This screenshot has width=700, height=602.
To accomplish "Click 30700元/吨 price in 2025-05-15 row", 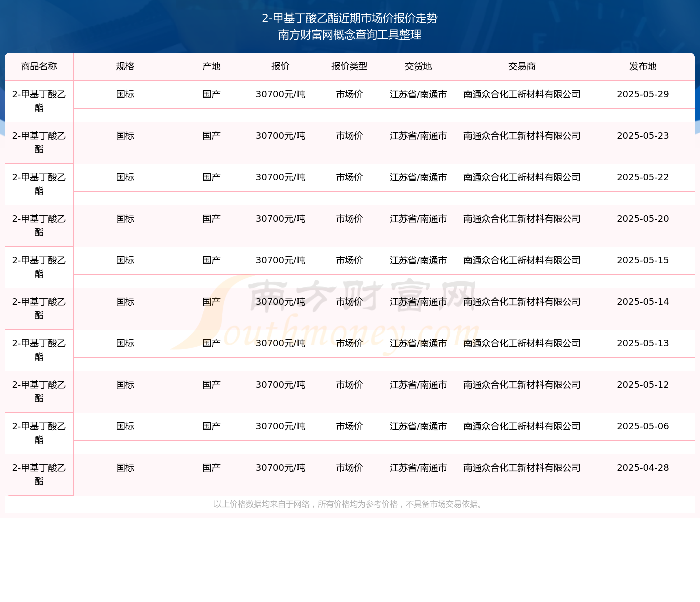I will click(x=281, y=260).
